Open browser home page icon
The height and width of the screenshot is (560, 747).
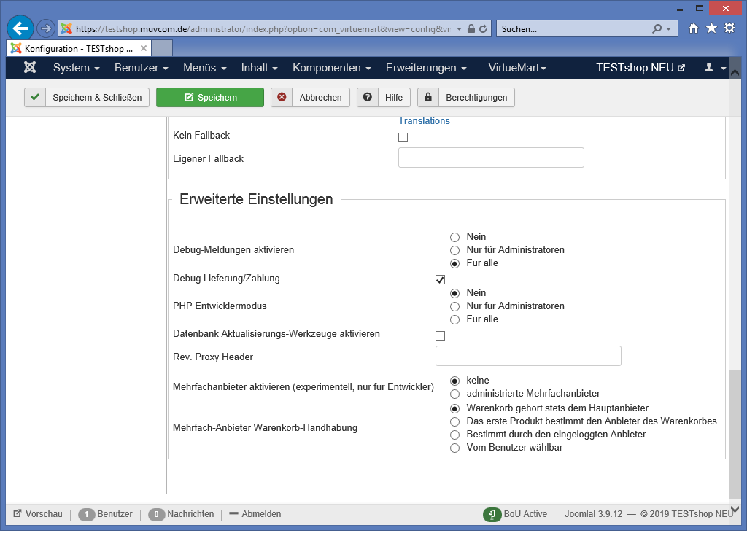point(694,28)
